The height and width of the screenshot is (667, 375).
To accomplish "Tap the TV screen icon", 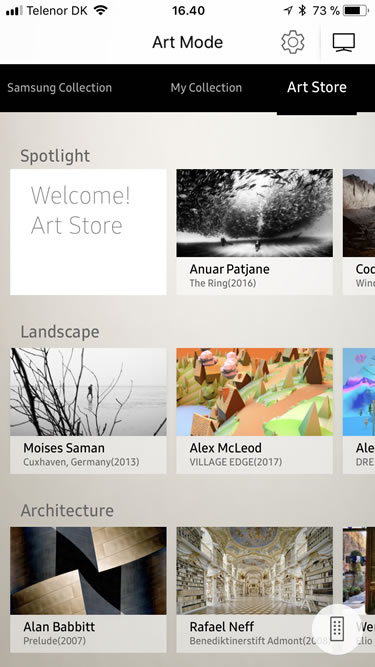I will [x=344, y=42].
